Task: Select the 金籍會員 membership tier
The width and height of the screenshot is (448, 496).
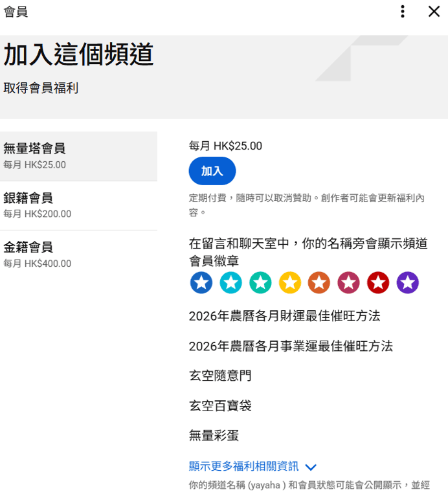Action: coord(78,255)
